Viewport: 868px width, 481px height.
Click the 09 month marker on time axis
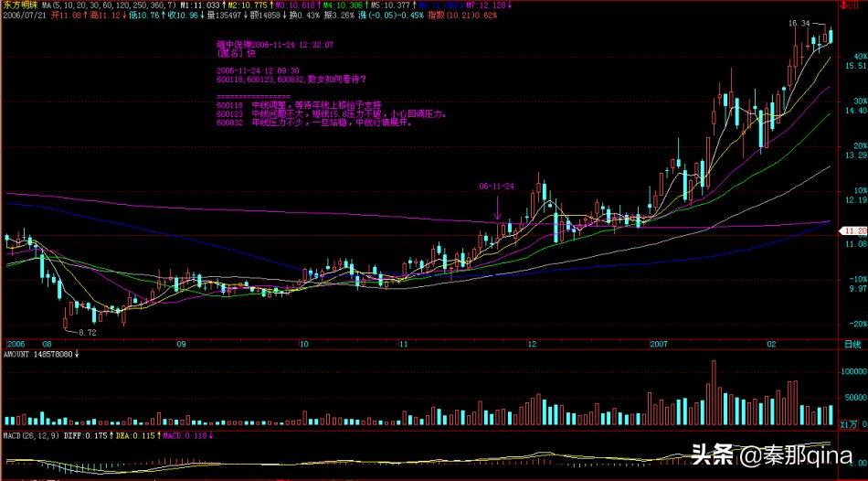tap(181, 344)
